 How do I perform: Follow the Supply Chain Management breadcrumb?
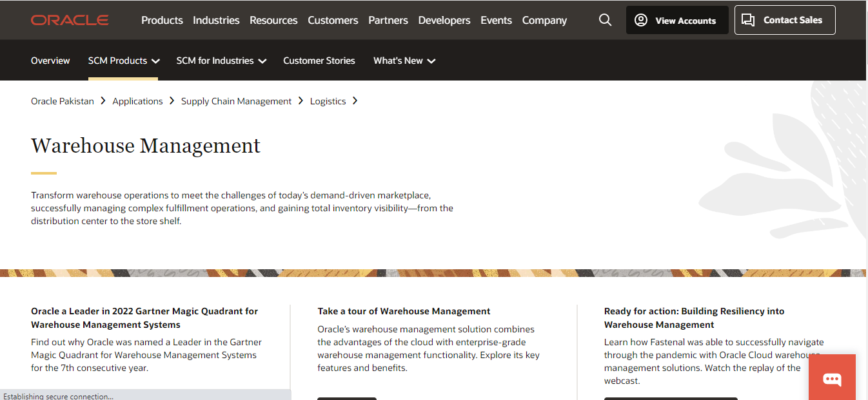tap(236, 101)
